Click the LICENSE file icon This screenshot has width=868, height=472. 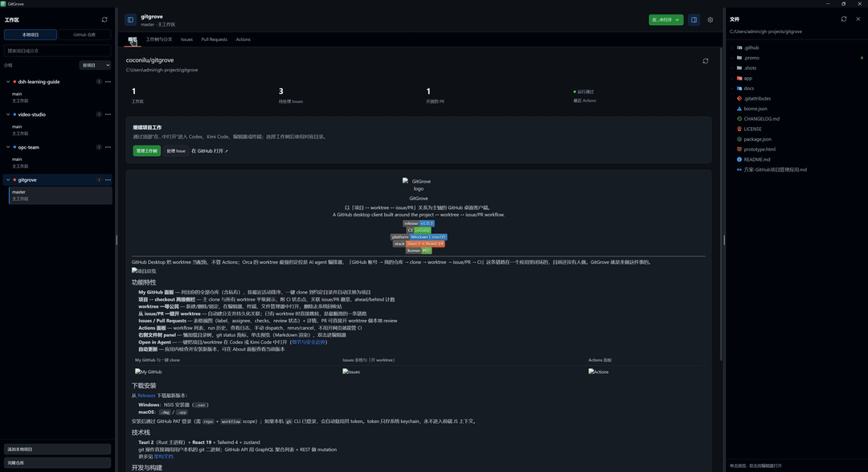[x=739, y=129]
